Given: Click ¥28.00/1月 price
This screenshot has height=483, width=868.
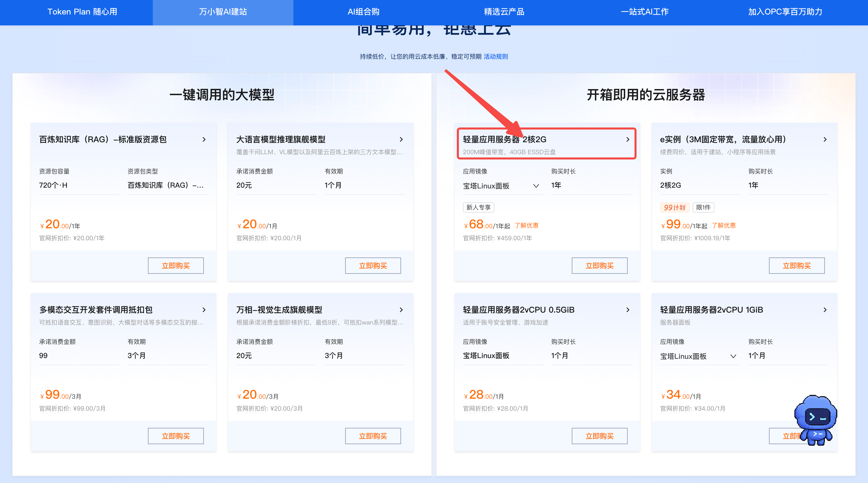Looking at the screenshot, I should click(x=483, y=395).
